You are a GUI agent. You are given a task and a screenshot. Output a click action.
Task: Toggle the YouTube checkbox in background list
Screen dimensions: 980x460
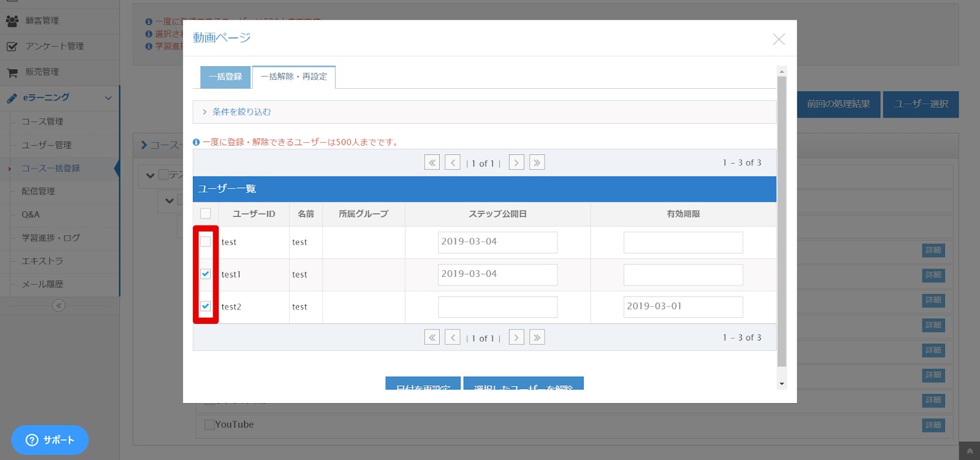click(209, 424)
